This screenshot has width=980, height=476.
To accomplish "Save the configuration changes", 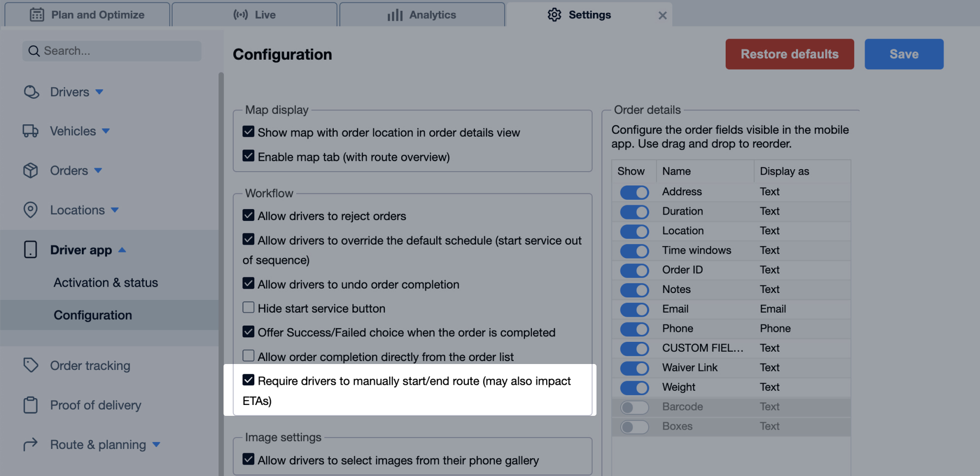I will click(904, 54).
